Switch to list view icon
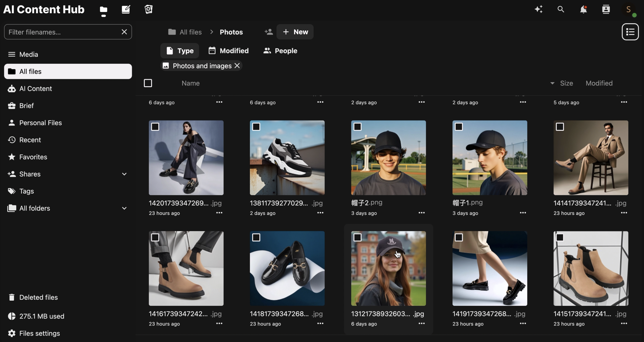The width and height of the screenshot is (644, 342). point(630,32)
